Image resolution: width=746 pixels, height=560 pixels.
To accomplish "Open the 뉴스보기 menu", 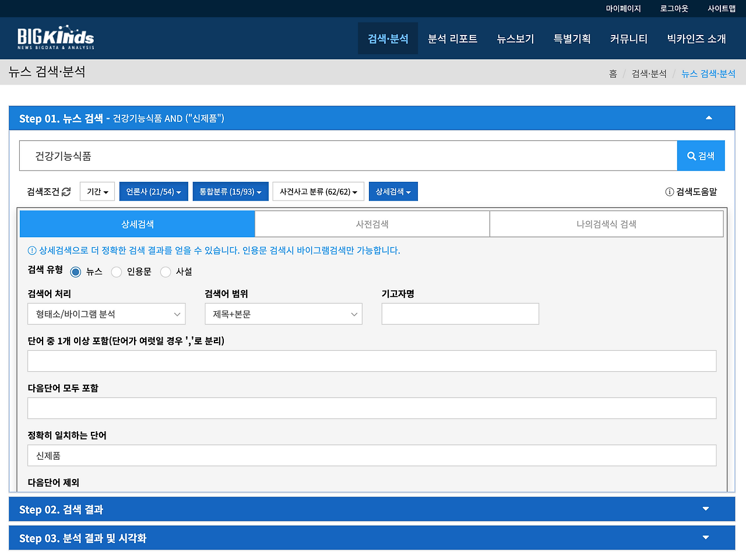I will (515, 38).
